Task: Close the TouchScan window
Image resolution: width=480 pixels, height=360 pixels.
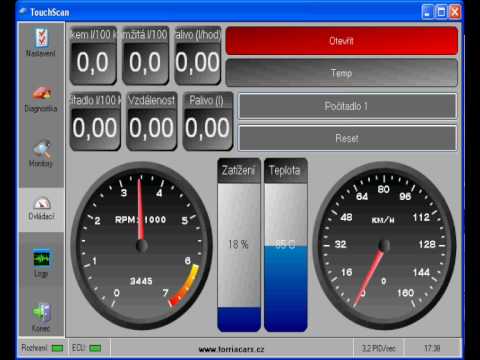Action: coord(455,12)
